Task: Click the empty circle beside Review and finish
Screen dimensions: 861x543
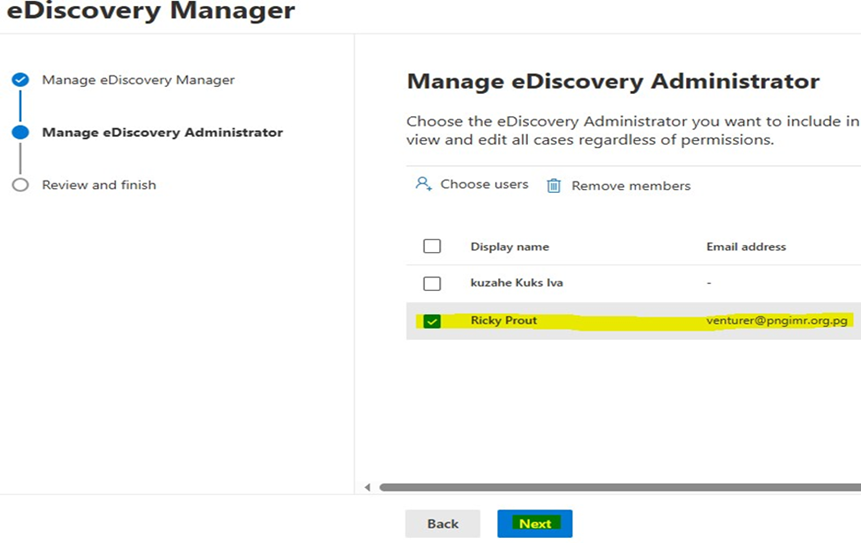Action: click(x=20, y=185)
